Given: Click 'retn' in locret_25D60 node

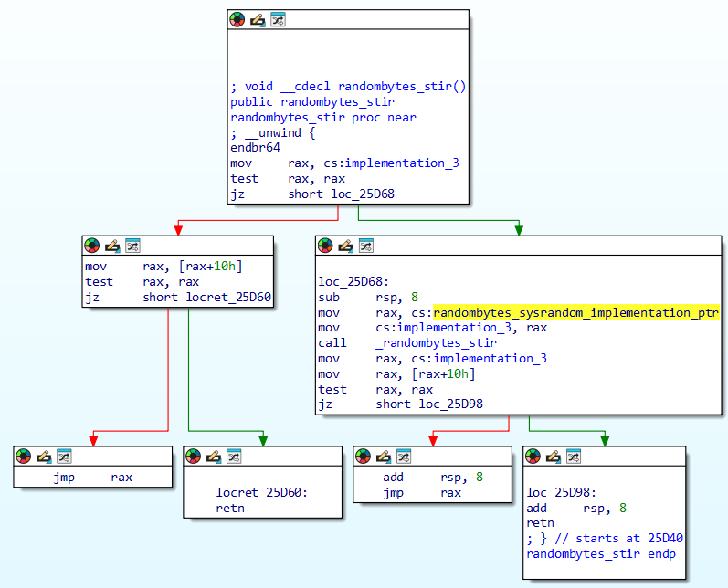Looking at the screenshot, I should pyautogui.click(x=230, y=509).
